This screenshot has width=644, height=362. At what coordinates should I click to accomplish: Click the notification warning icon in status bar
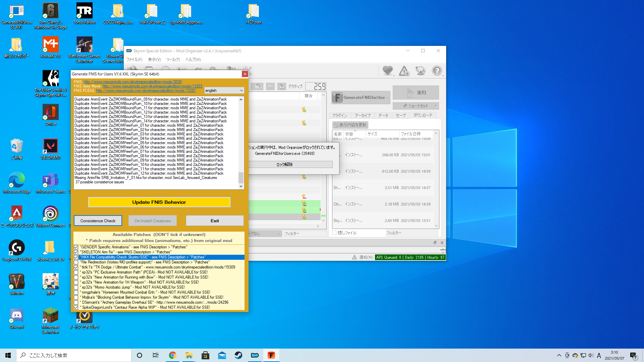click(355, 257)
